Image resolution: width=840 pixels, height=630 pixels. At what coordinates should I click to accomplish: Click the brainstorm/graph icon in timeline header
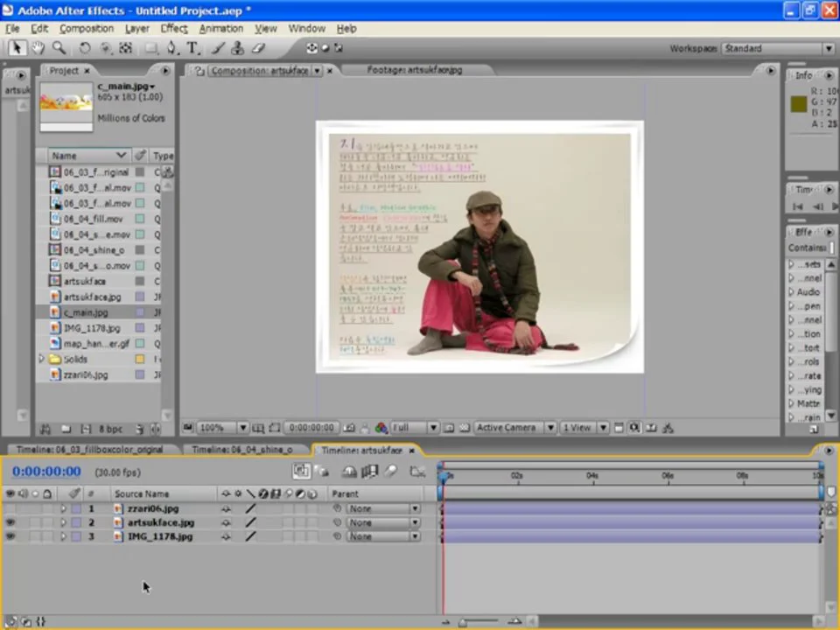click(416, 471)
